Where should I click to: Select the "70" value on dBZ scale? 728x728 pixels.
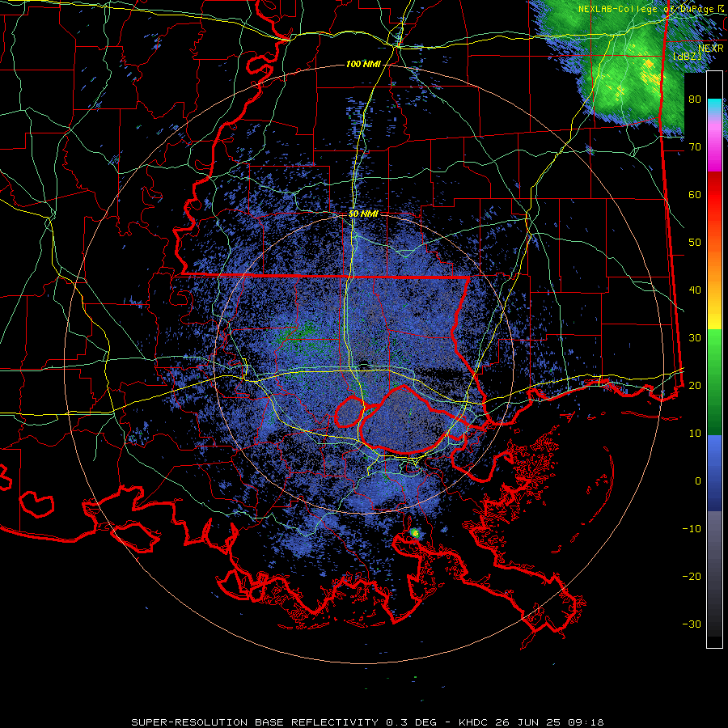pyautogui.click(x=695, y=147)
